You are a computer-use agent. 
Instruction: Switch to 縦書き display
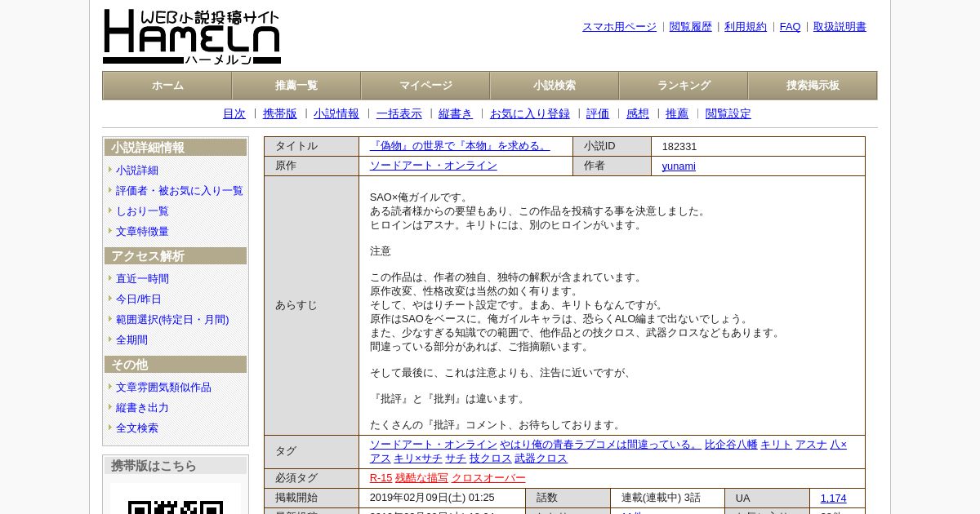pos(456,114)
